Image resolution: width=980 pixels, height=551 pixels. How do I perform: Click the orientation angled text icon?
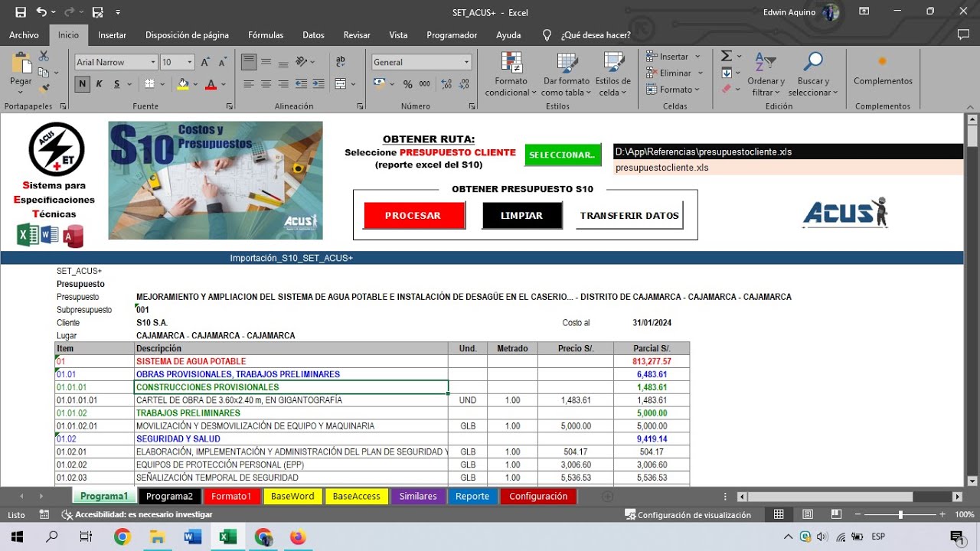click(302, 62)
